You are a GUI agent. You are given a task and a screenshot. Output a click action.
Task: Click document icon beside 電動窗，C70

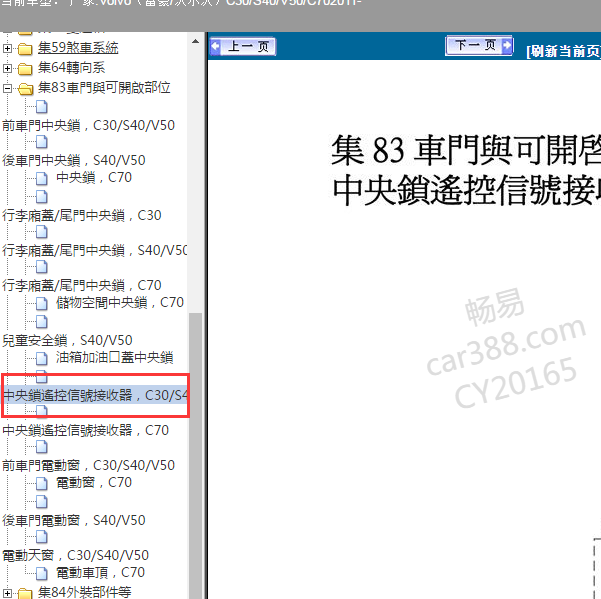click(41, 483)
